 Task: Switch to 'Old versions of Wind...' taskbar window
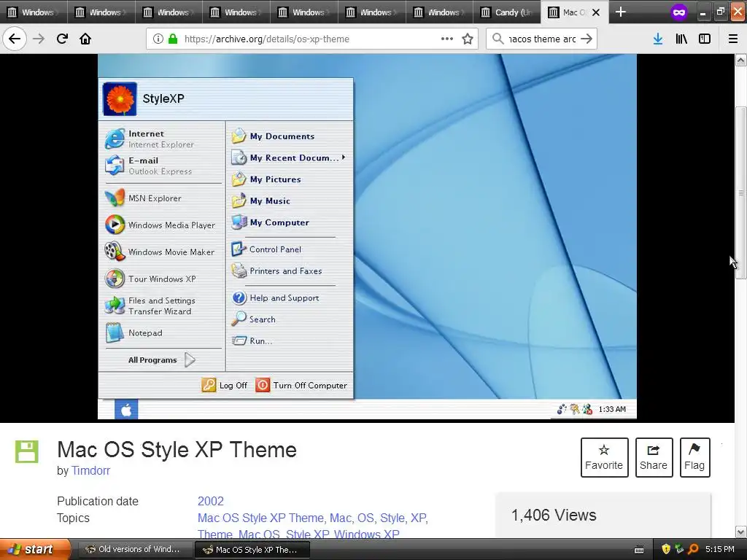tap(135, 549)
